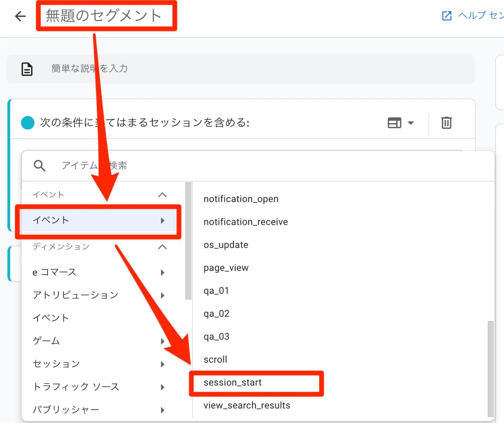Click the arrow beside アトリビューション
The width and height of the screenshot is (504, 423).
point(163,296)
